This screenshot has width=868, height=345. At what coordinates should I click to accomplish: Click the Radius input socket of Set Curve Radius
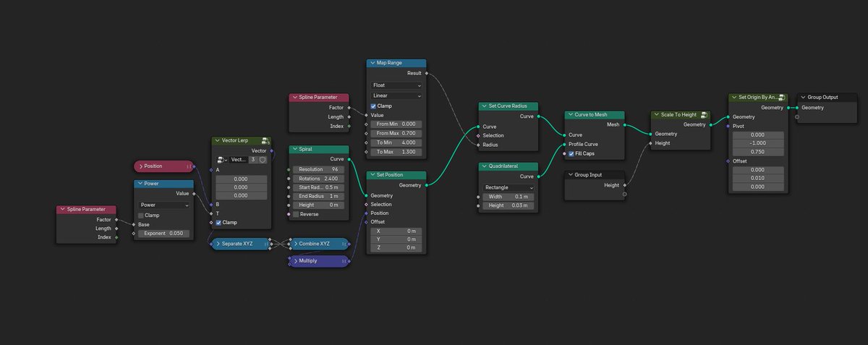[x=478, y=145]
